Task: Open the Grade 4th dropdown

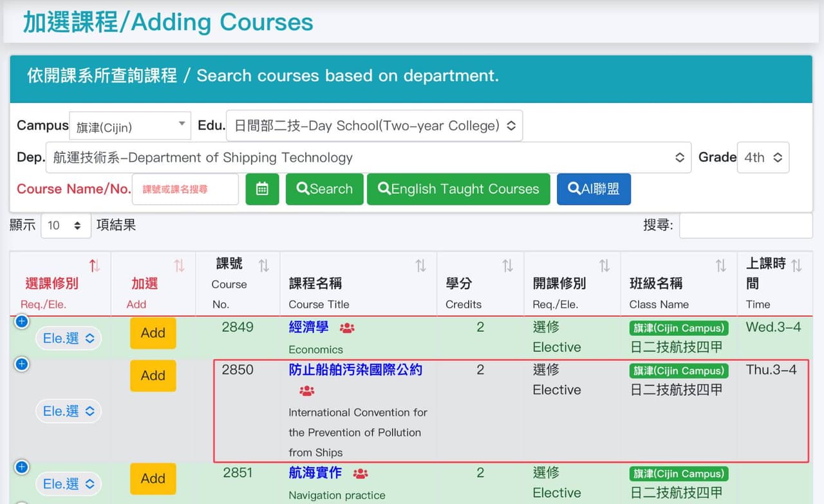Action: pyautogui.click(x=763, y=158)
